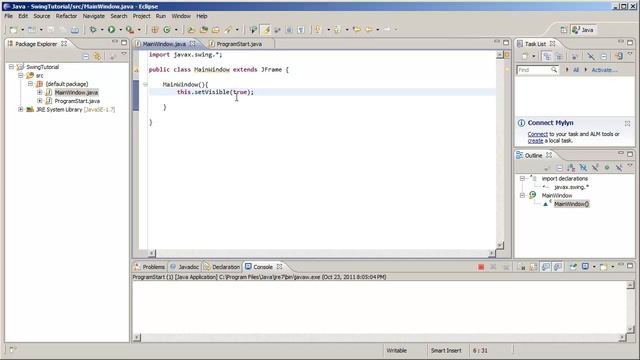Switch to the Declaration tab

222,267
